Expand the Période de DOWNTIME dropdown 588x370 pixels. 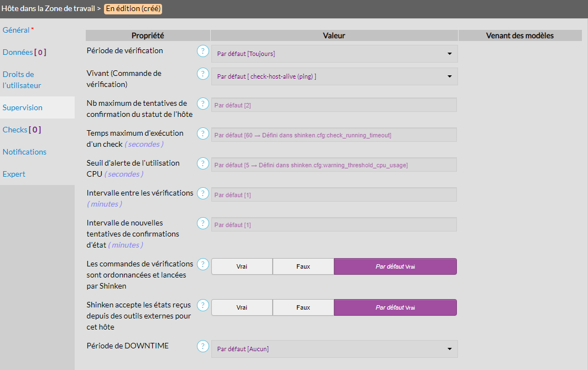tap(334, 349)
